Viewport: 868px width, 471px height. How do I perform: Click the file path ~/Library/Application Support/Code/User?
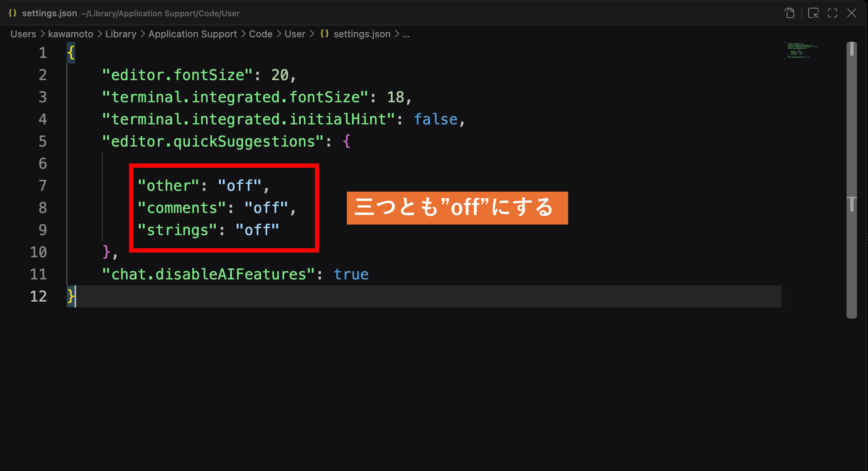[160, 13]
